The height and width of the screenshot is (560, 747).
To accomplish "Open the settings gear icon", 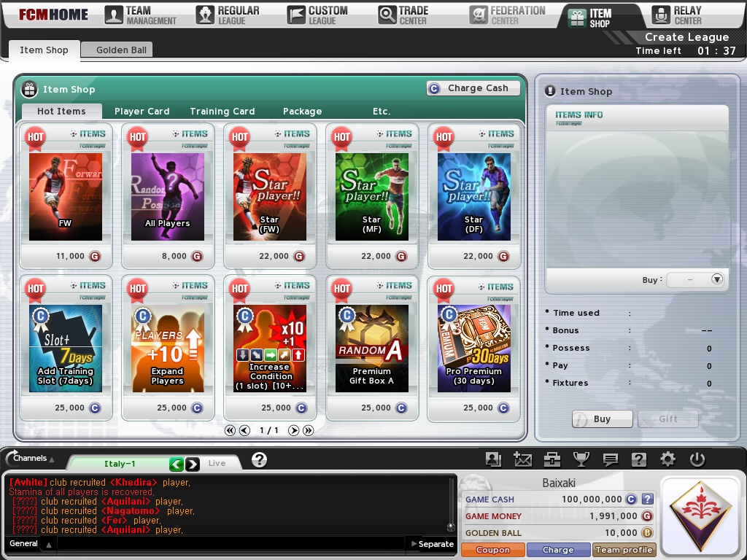I will point(667,460).
